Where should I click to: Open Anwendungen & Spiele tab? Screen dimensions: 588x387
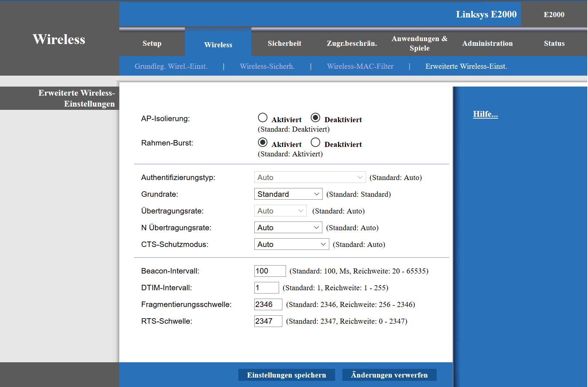pyautogui.click(x=420, y=43)
